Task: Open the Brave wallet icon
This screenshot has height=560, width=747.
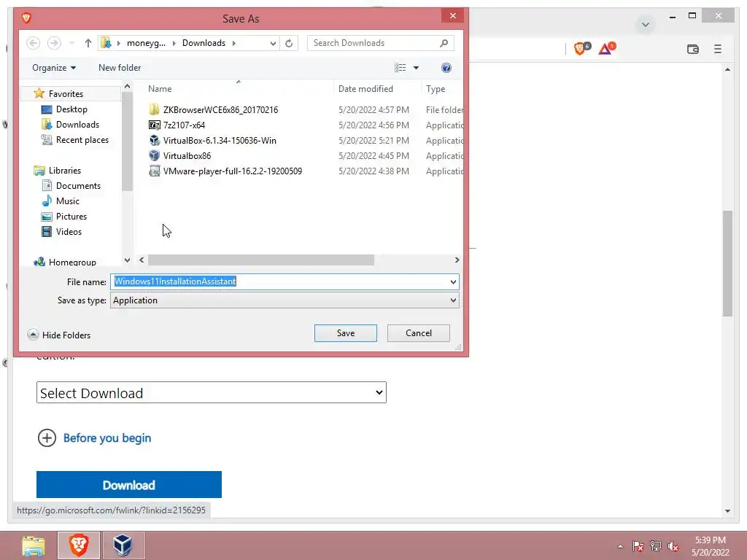Action: coord(693,49)
